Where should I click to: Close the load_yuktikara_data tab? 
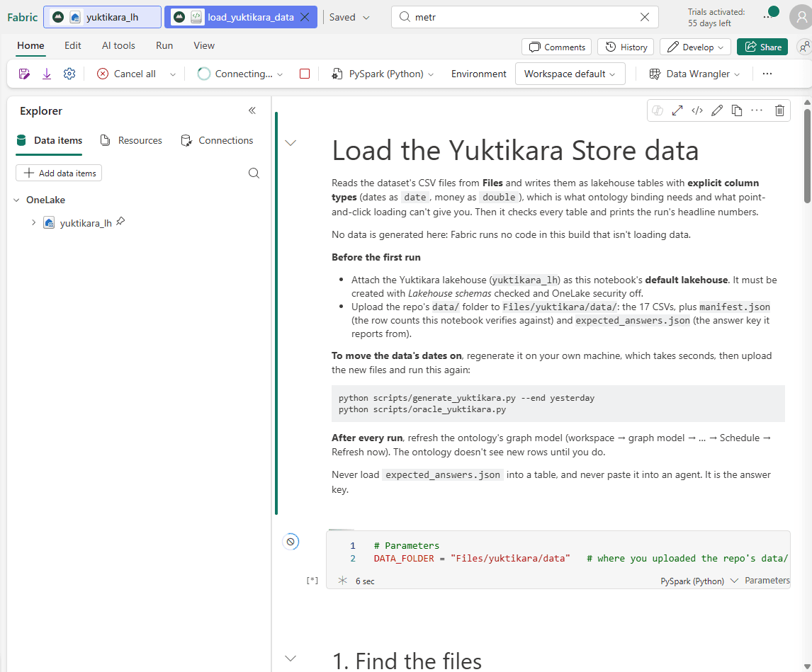click(305, 17)
